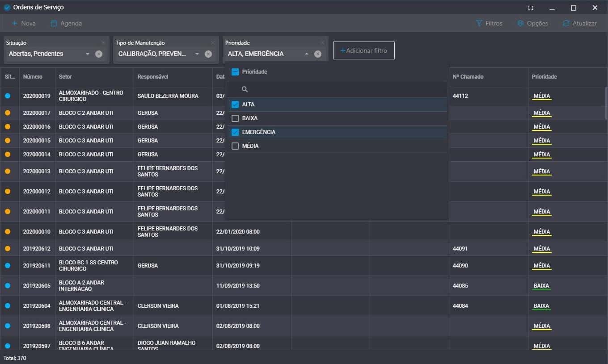The image size is (608, 364).
Task: Toggle the select-all Prioridade checkbox
Action: point(235,72)
